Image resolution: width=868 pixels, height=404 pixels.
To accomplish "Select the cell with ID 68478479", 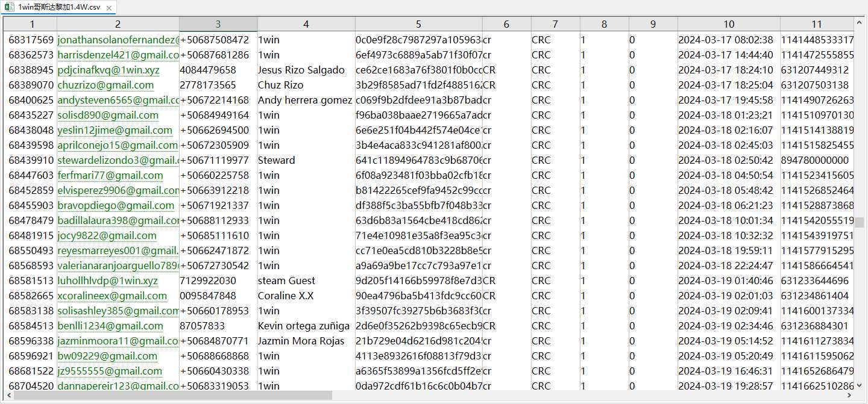I will click(x=31, y=220).
